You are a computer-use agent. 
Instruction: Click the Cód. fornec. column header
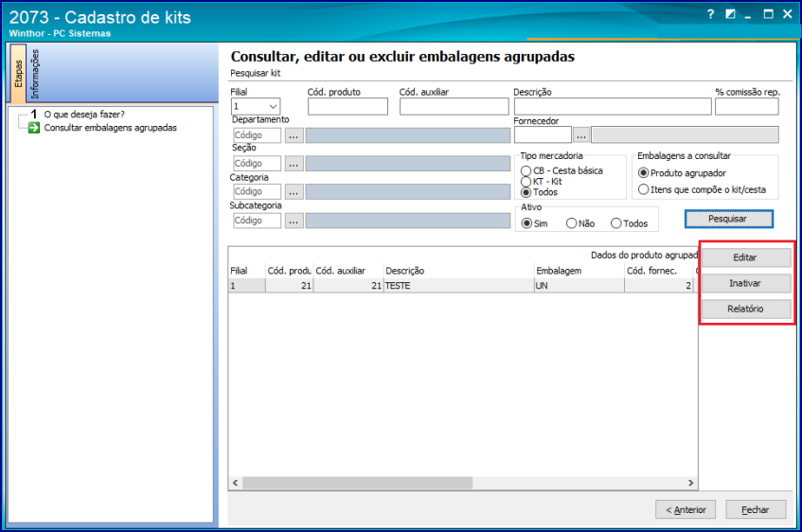coord(659,271)
